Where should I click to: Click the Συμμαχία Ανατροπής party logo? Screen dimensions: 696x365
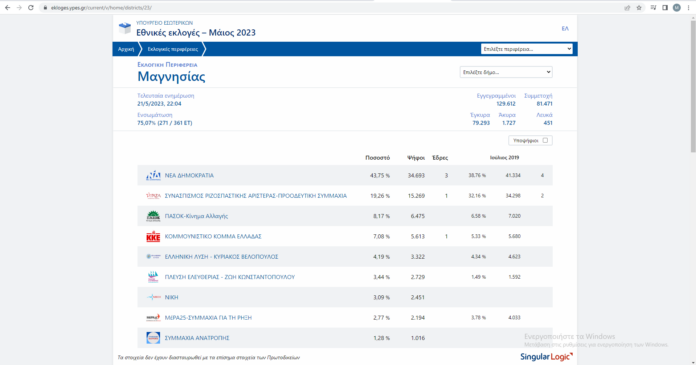click(x=153, y=338)
